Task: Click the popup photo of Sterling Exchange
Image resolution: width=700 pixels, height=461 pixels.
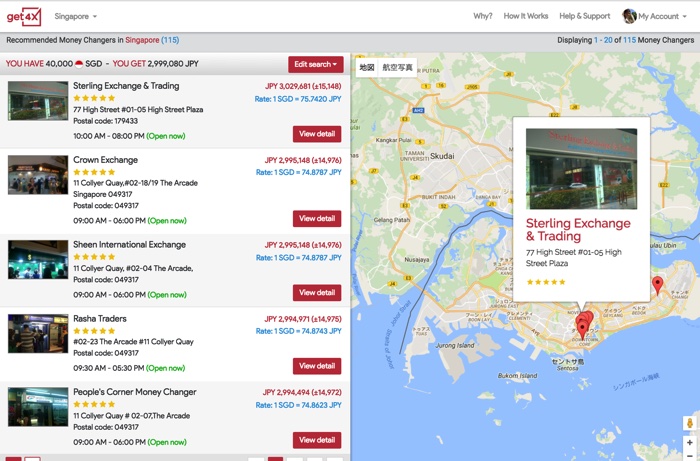Action: coord(581,169)
